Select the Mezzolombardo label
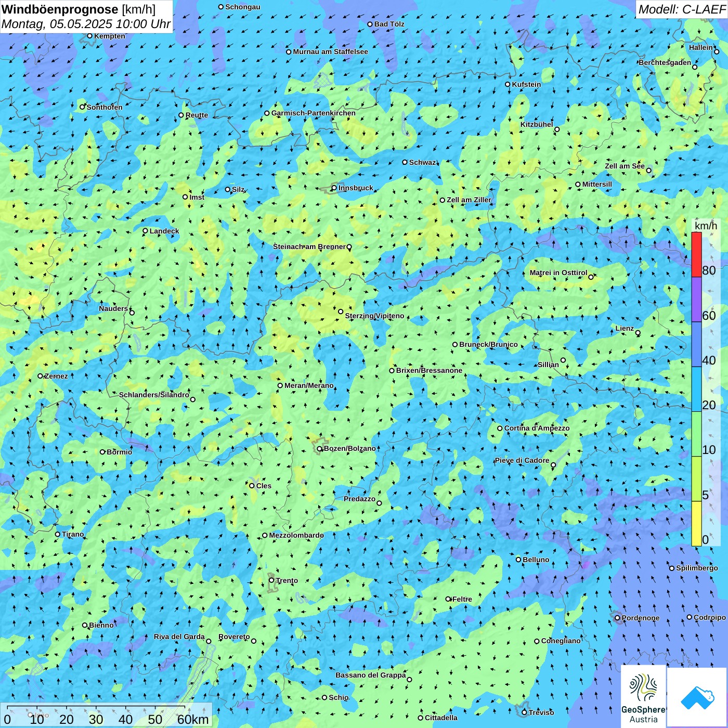728x728 pixels. (296, 535)
